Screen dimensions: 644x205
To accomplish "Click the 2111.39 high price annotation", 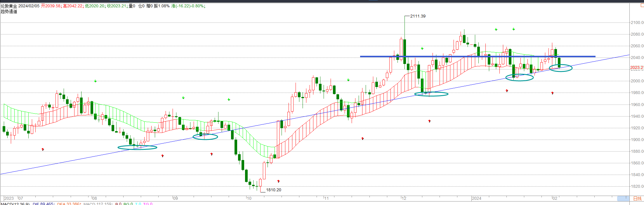I will (418, 16).
